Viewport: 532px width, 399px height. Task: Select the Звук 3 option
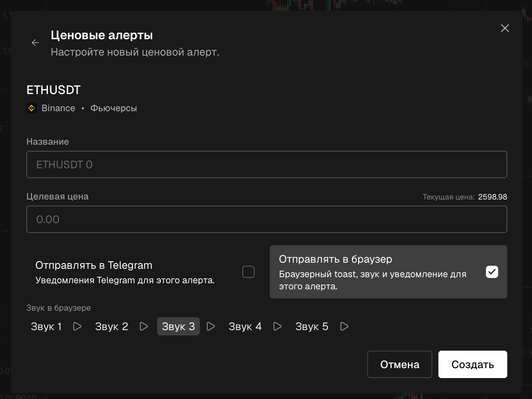click(x=178, y=326)
